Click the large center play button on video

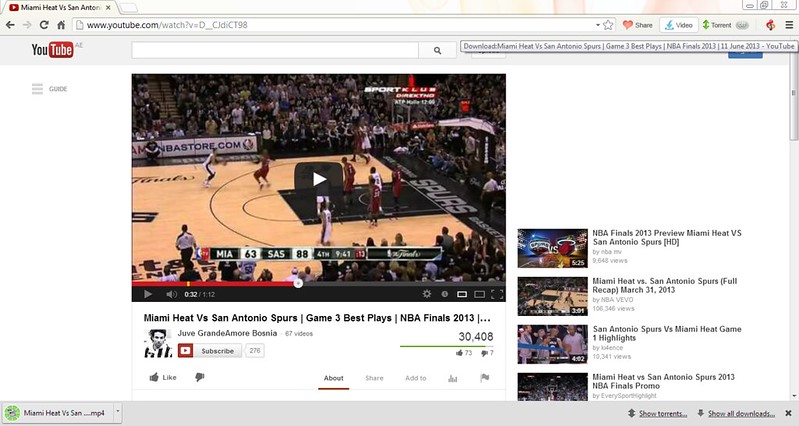318,179
